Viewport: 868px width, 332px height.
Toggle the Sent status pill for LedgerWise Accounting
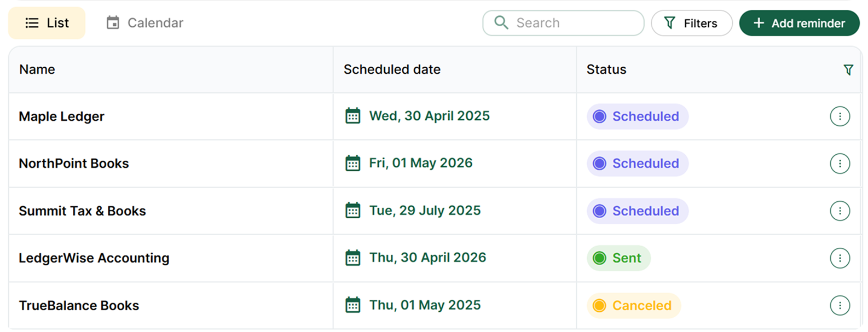coord(618,258)
